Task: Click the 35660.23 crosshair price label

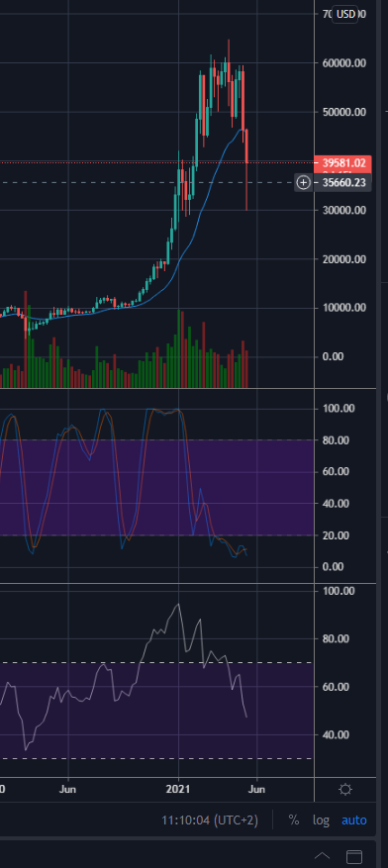Action: [343, 182]
